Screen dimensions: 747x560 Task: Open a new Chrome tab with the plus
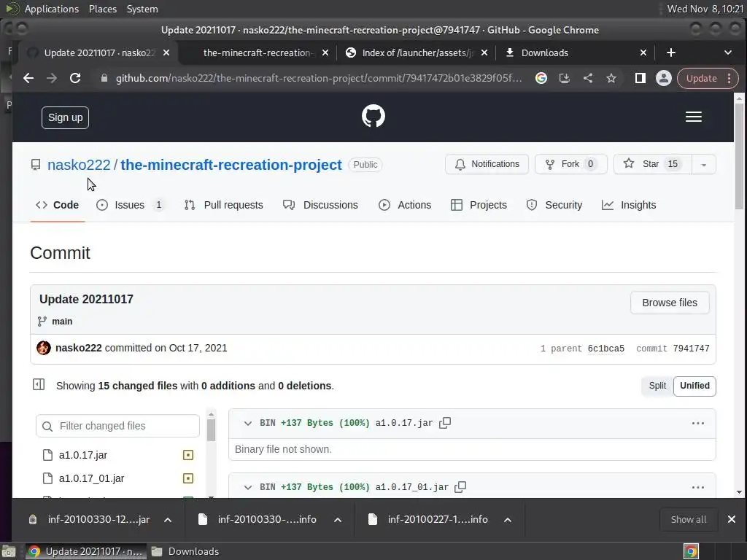tap(671, 52)
